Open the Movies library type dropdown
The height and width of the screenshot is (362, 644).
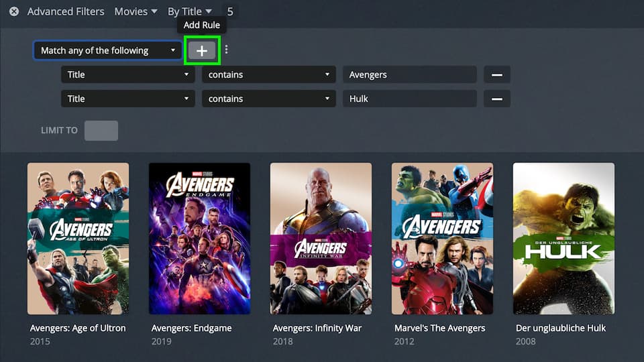[x=136, y=11]
